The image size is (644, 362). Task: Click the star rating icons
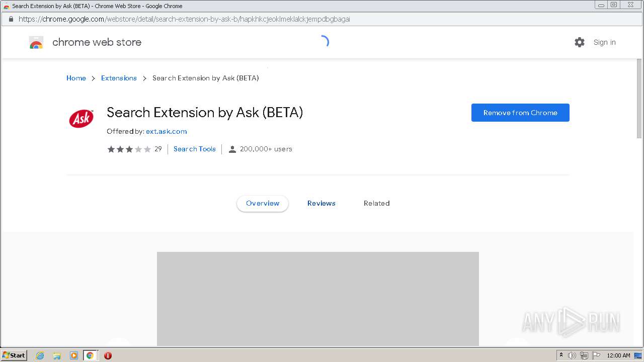(x=129, y=149)
